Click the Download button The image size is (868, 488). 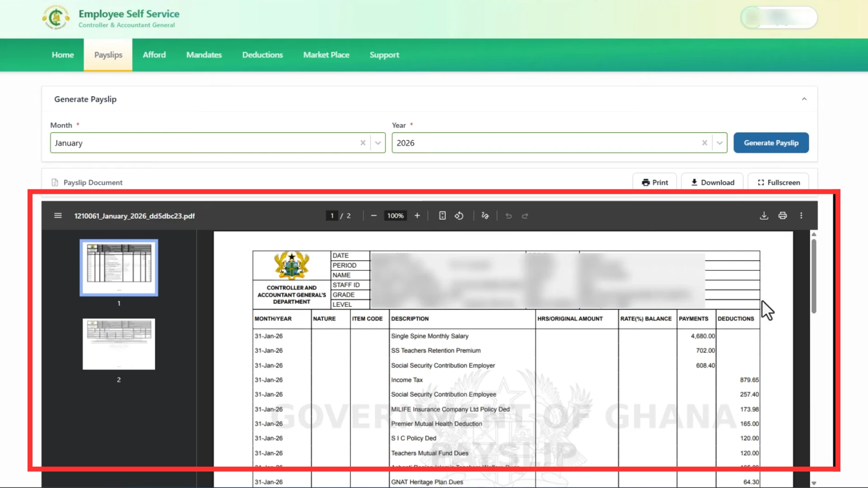[712, 182]
